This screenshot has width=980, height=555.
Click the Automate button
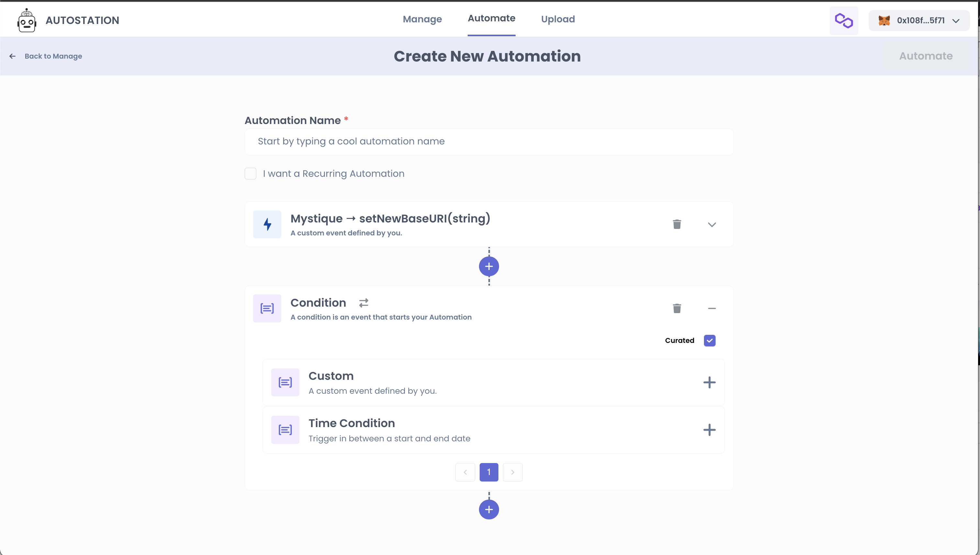point(926,56)
